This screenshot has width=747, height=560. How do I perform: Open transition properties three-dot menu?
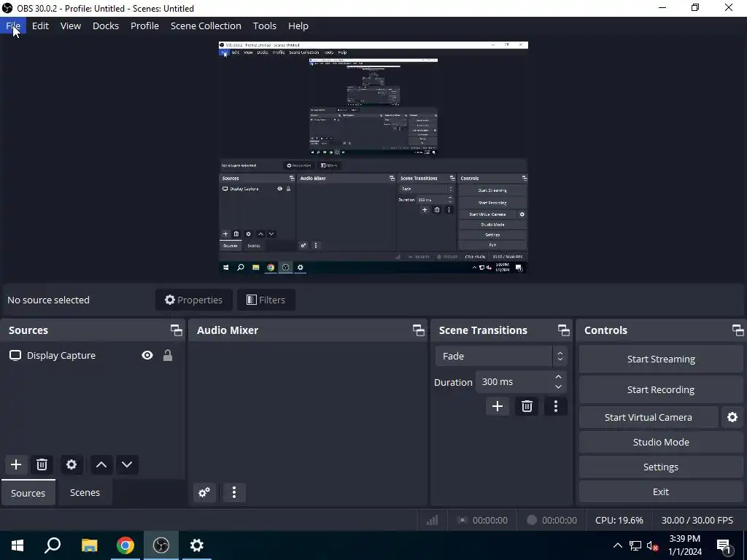(x=555, y=406)
